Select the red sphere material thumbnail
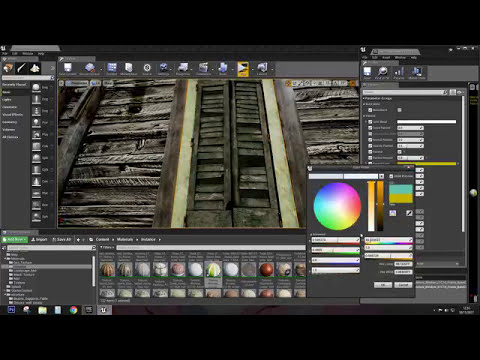 click(266, 269)
